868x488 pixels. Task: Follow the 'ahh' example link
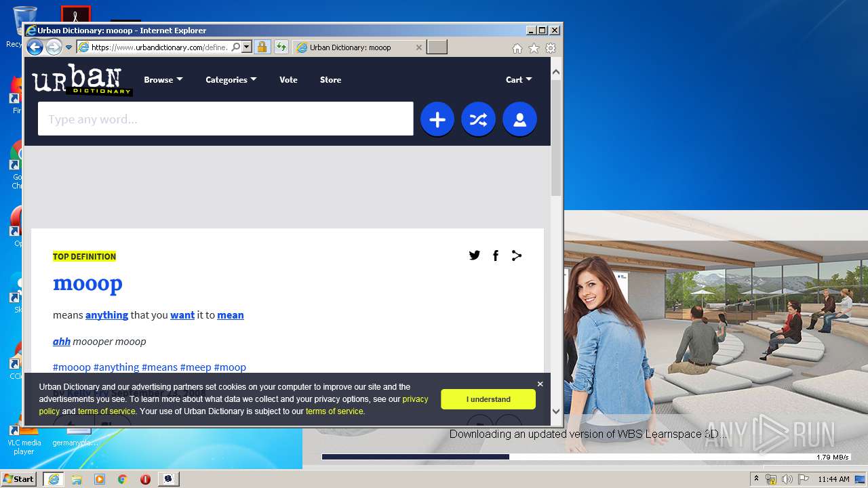pos(62,342)
